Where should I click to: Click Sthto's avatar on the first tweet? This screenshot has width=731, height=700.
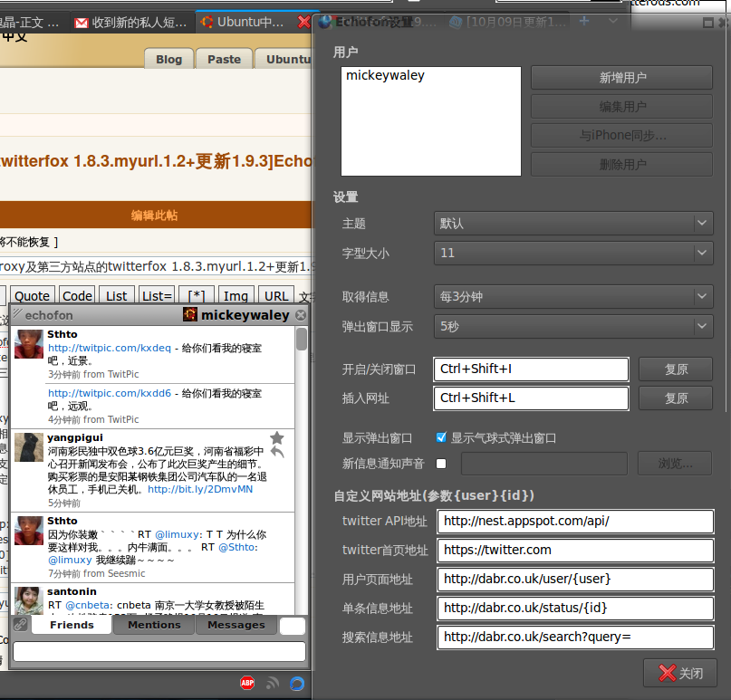28,344
